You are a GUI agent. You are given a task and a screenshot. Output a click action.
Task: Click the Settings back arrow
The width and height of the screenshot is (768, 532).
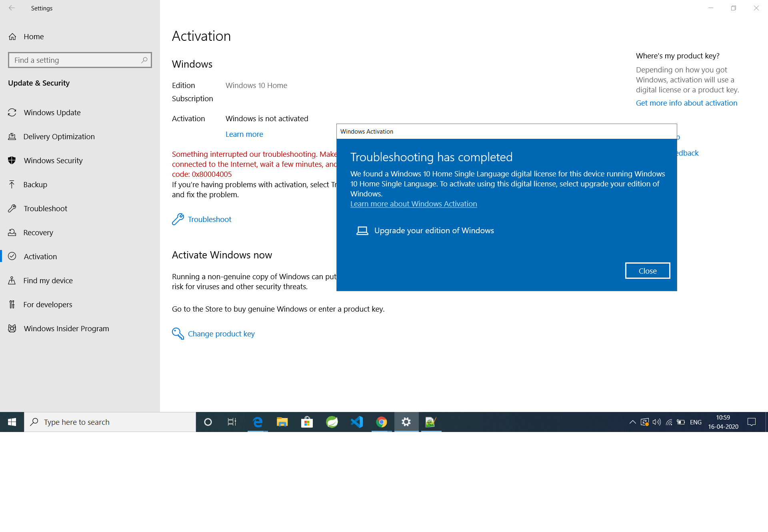pos(12,8)
